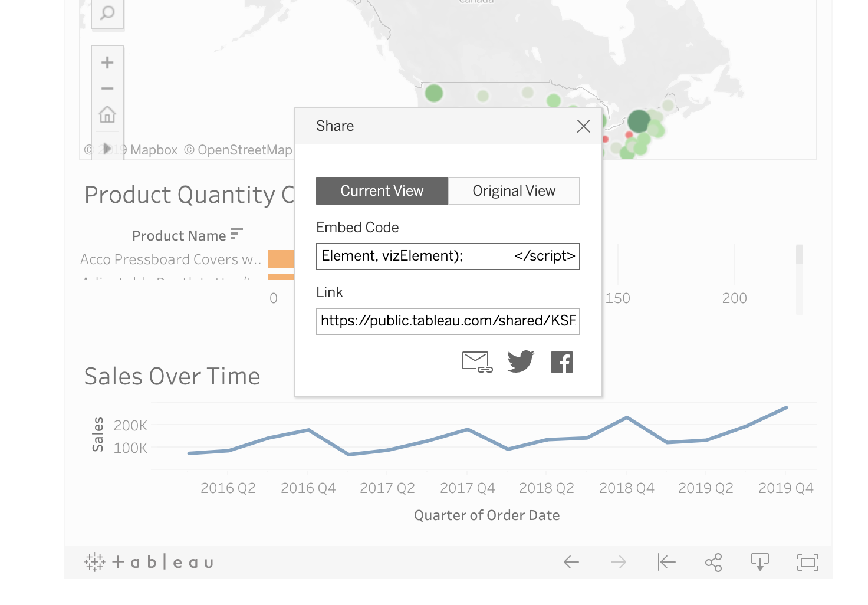The width and height of the screenshot is (868, 605).
Task: Switch to the Original View option
Action: 514,191
